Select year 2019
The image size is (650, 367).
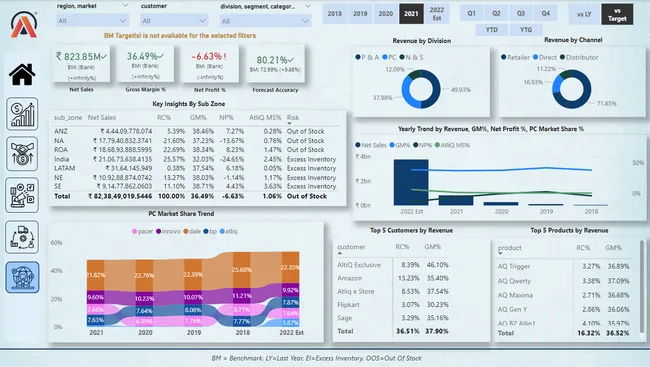(360, 14)
